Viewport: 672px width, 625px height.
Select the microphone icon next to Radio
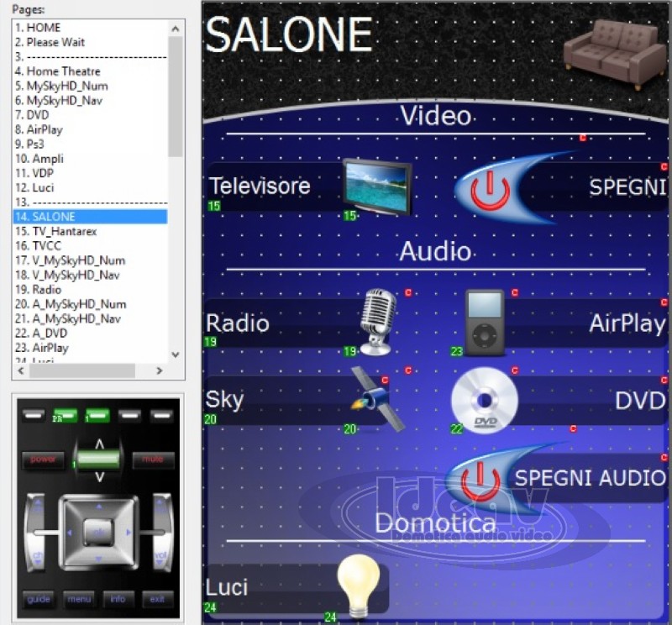(x=377, y=323)
